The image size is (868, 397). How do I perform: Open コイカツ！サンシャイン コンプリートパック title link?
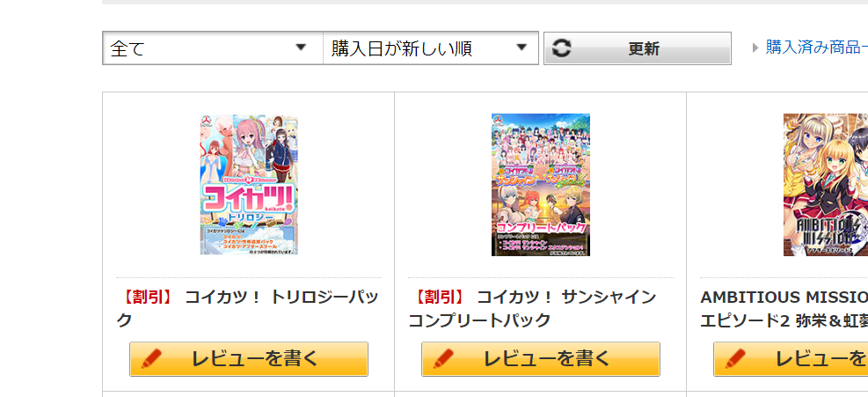coord(533,308)
